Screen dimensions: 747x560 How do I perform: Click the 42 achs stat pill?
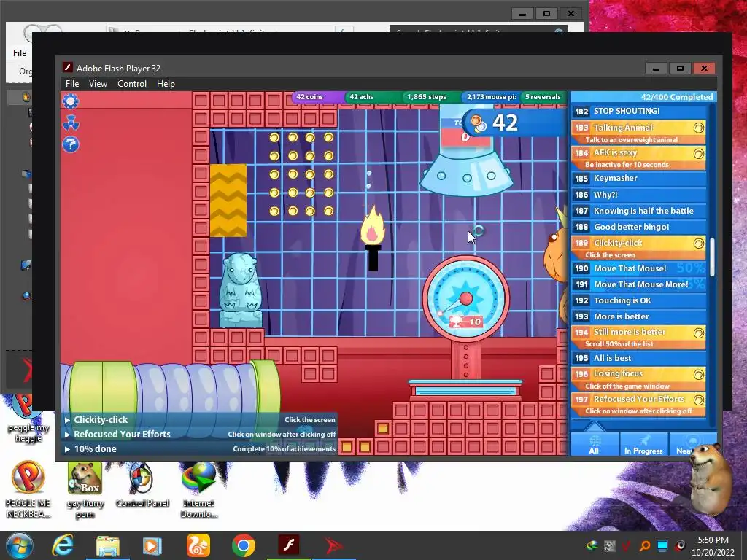371,97
